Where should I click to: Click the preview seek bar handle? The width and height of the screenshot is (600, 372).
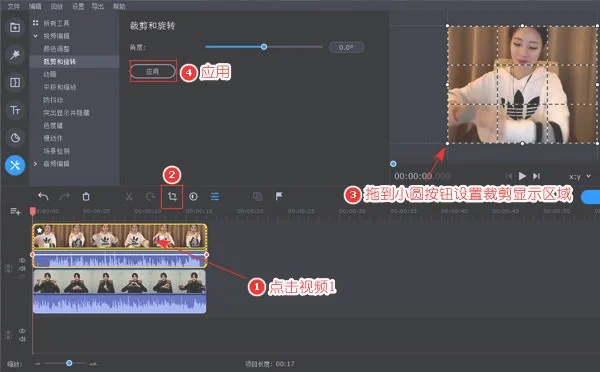[x=393, y=164]
